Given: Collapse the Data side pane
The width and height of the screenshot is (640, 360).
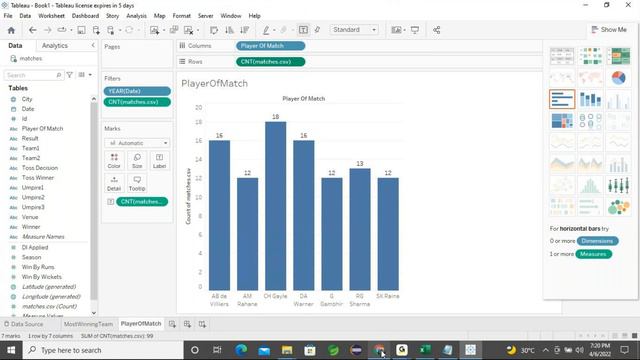Looking at the screenshot, I should click(x=93, y=45).
